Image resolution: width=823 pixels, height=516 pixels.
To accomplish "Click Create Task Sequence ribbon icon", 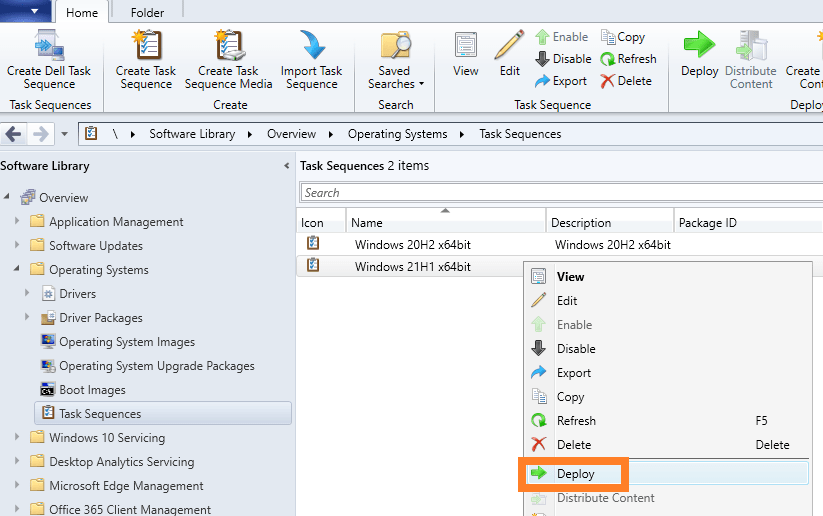I will (146, 45).
